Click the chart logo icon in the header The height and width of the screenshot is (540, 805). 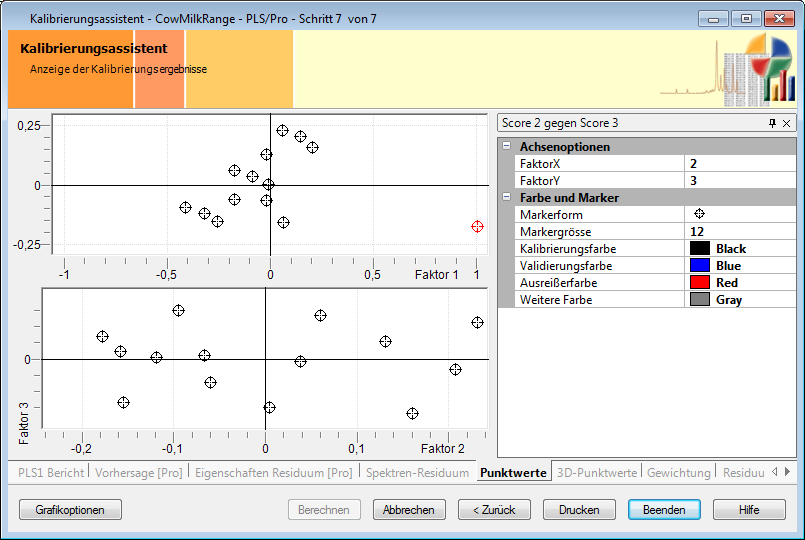coord(758,69)
